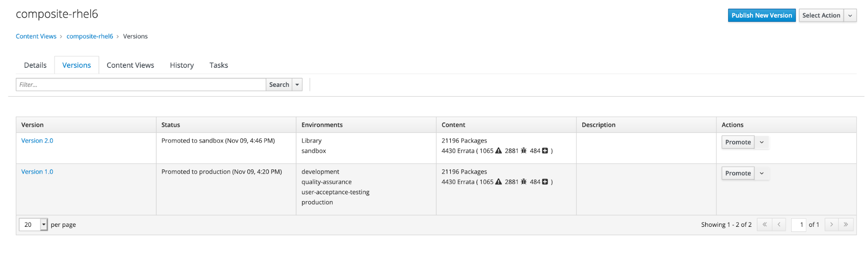Expand the Promote dropdown for Version 1.0

pyautogui.click(x=762, y=173)
